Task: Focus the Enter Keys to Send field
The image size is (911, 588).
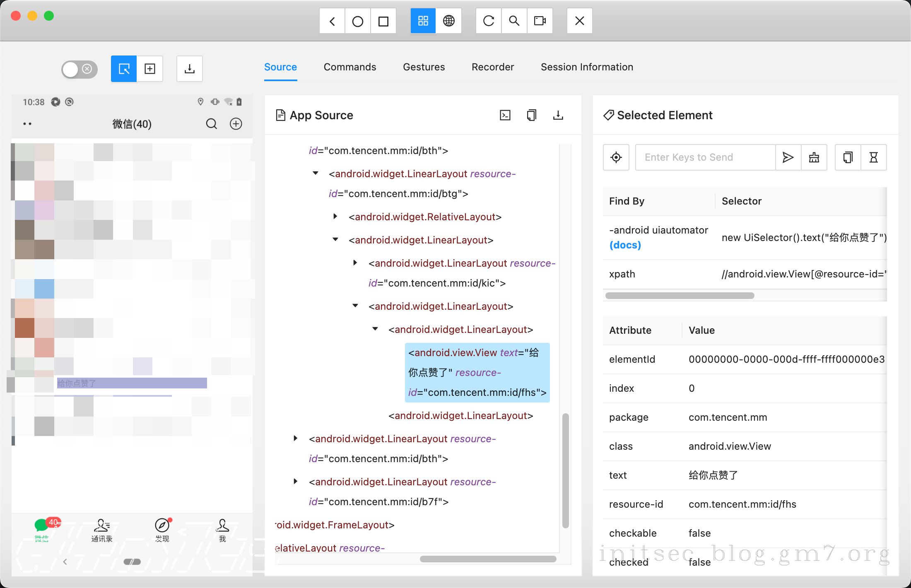Action: [705, 157]
